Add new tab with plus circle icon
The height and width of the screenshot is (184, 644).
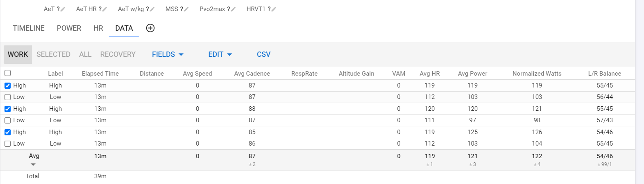coord(150,28)
